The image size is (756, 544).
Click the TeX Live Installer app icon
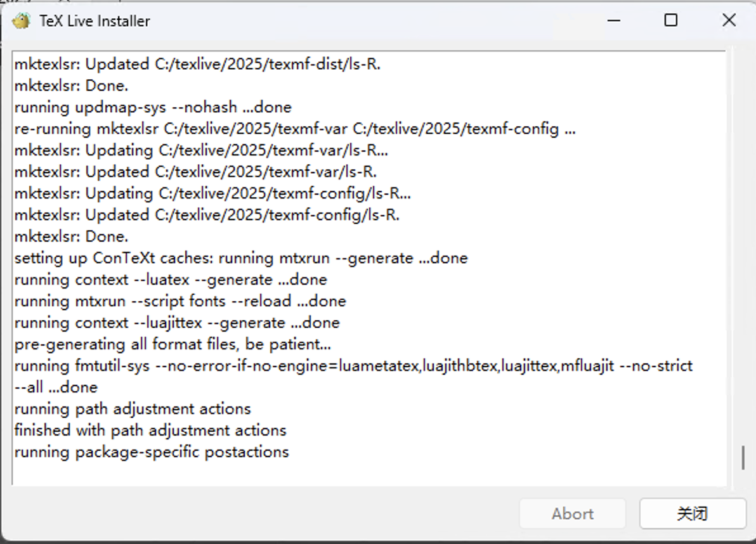click(21, 21)
